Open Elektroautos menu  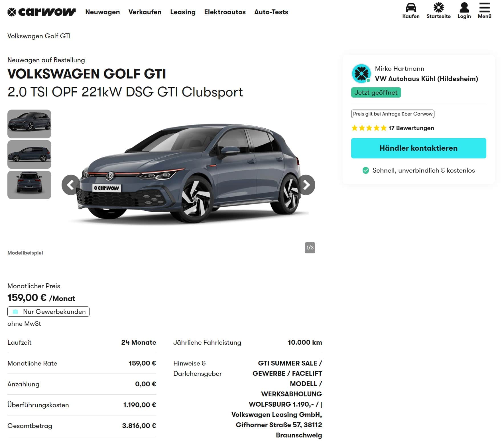point(225,12)
